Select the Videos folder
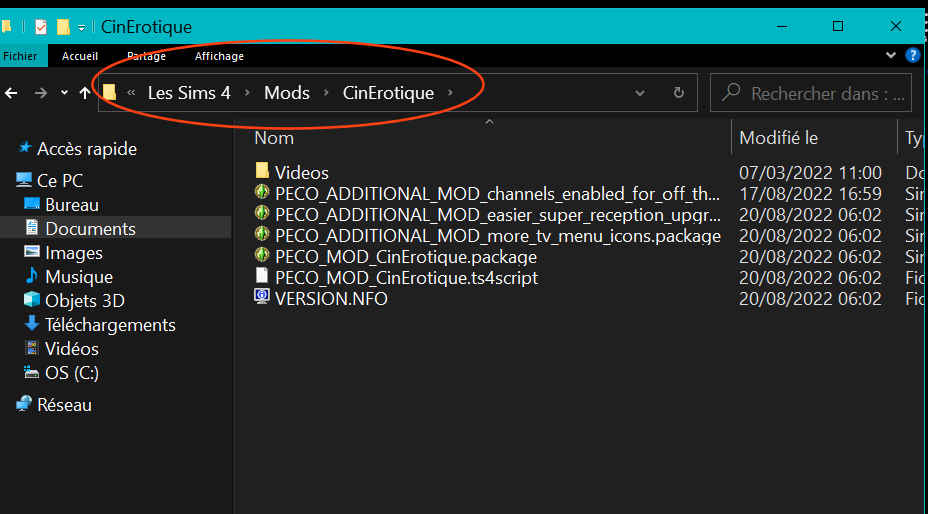The height and width of the screenshot is (514, 928). click(x=301, y=172)
